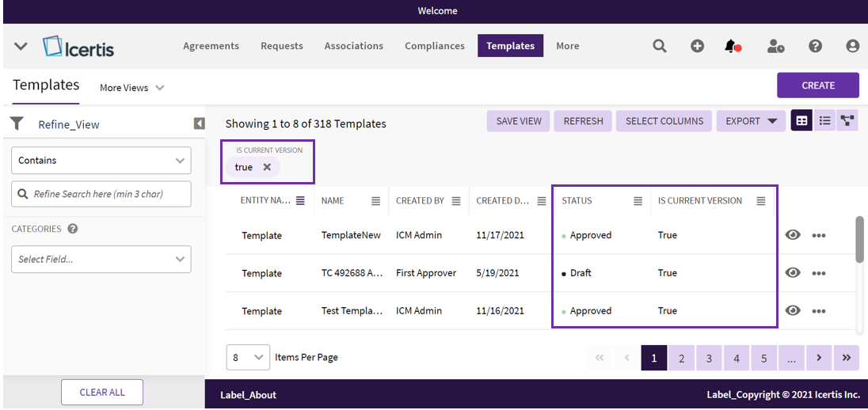Open the Export dropdown button
Viewport: 868px width, 410px height.
pos(751,121)
